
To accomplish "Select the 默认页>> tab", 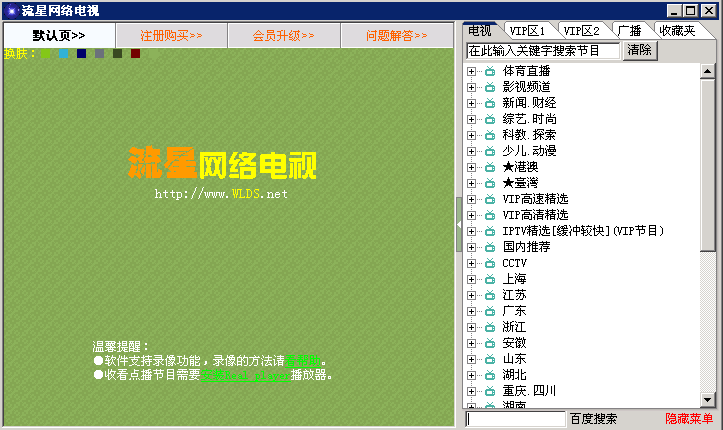I will (x=59, y=35).
